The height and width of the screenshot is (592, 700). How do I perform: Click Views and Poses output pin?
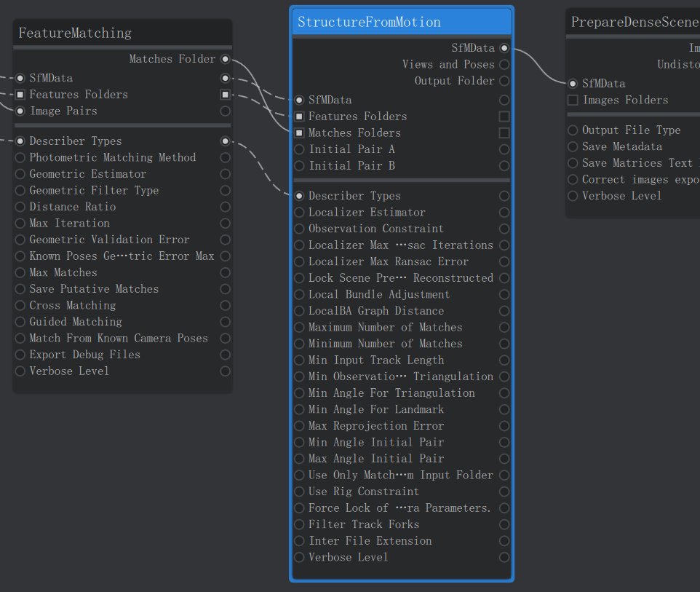point(504,64)
